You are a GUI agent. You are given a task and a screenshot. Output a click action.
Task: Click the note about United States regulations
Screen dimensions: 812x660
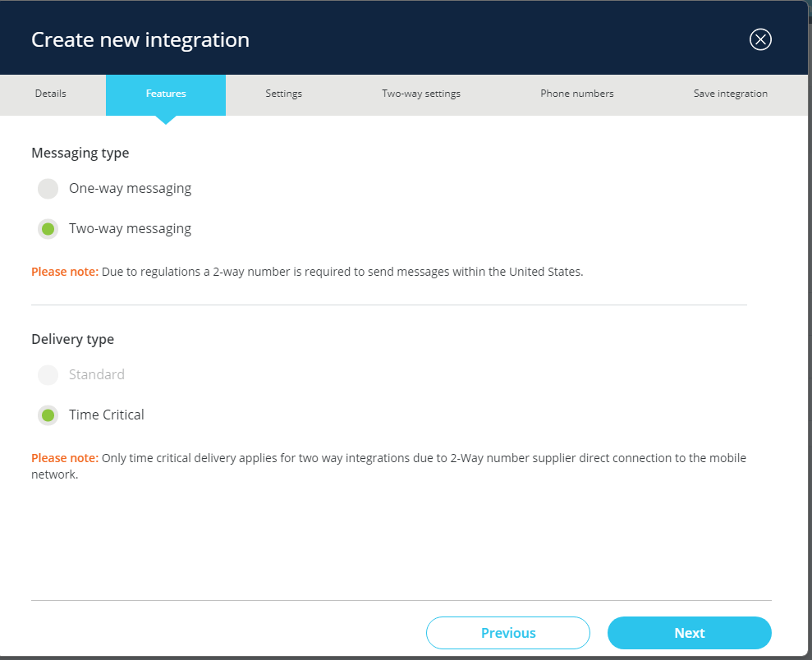(307, 272)
